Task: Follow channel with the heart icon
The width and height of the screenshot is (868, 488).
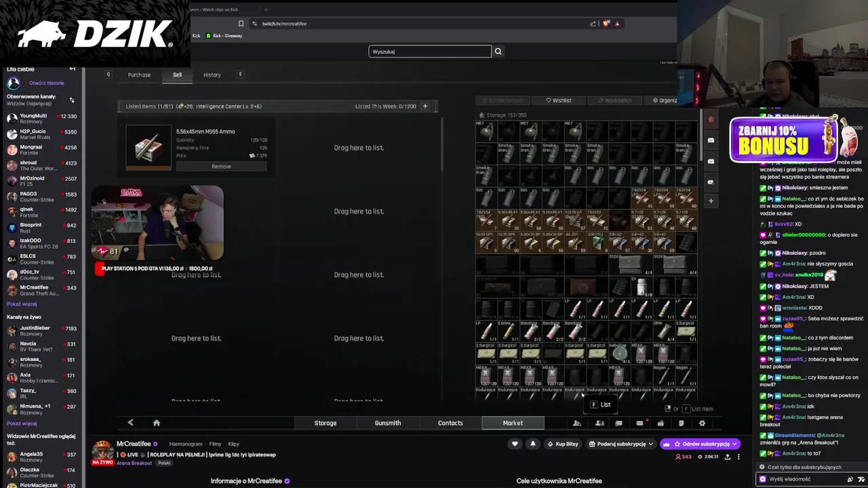Action: [x=515, y=444]
